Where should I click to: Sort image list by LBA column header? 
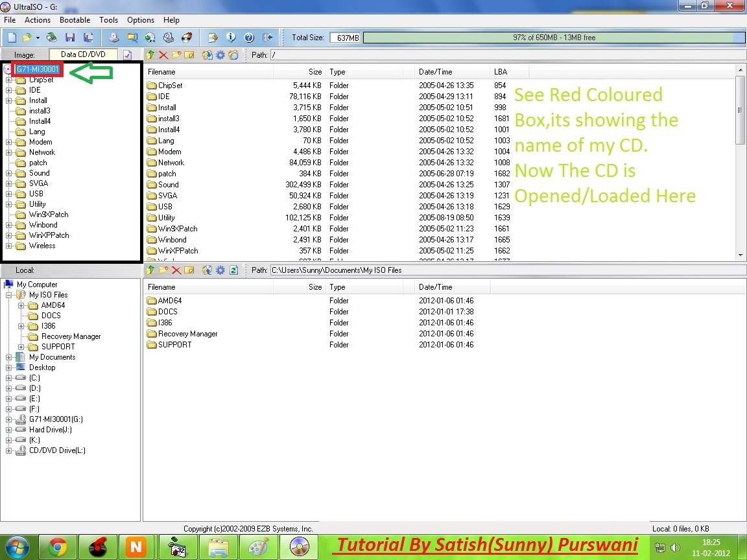click(509, 72)
